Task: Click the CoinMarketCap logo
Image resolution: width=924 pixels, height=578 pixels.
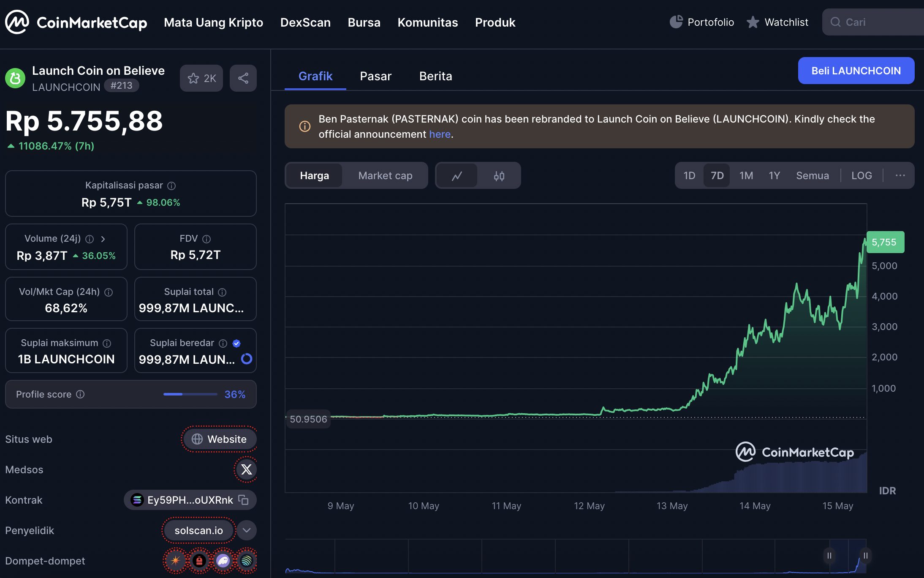Action: pos(76,22)
